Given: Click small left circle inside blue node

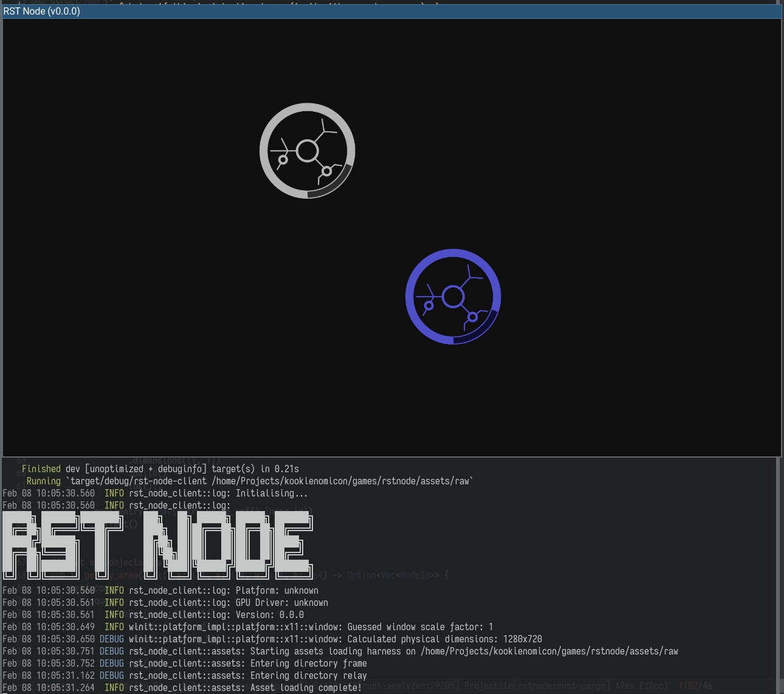Looking at the screenshot, I should pyautogui.click(x=428, y=306).
